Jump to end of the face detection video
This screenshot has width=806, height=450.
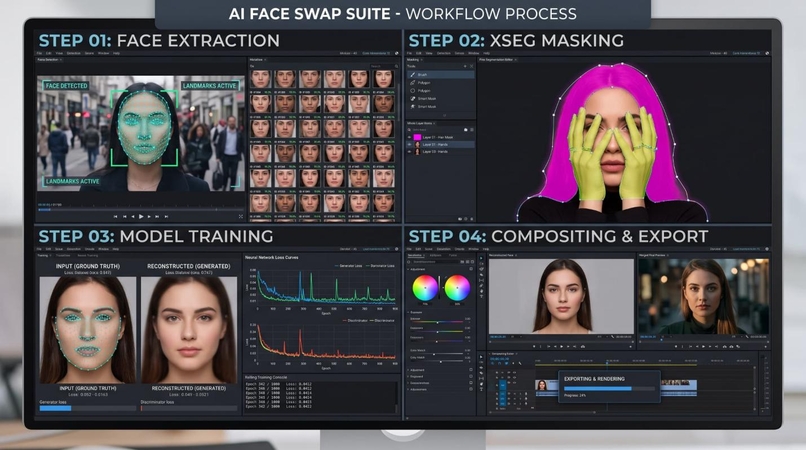166,217
